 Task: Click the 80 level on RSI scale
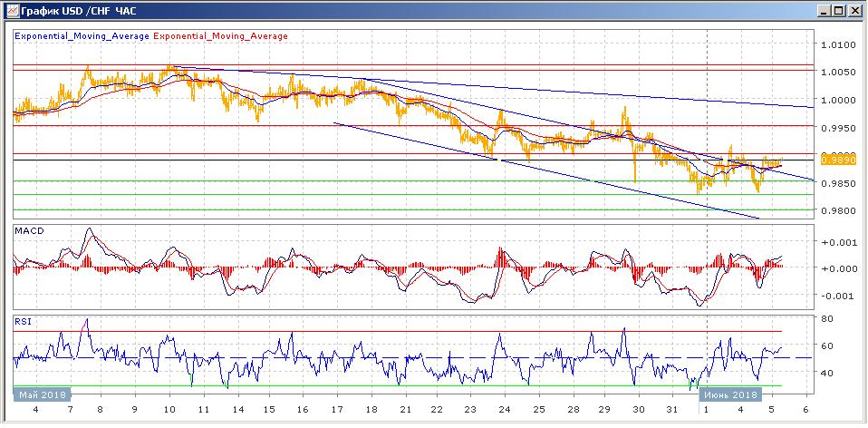[x=827, y=319]
